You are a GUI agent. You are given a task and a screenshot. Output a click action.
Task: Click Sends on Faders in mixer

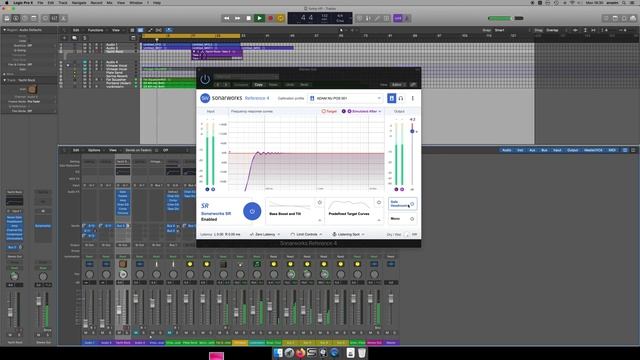[138, 150]
